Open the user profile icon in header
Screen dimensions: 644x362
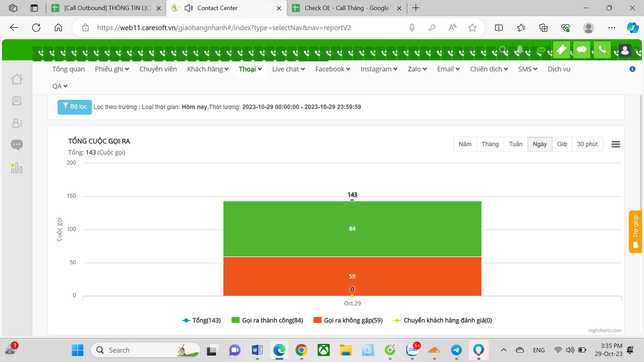pyautogui.click(x=625, y=50)
